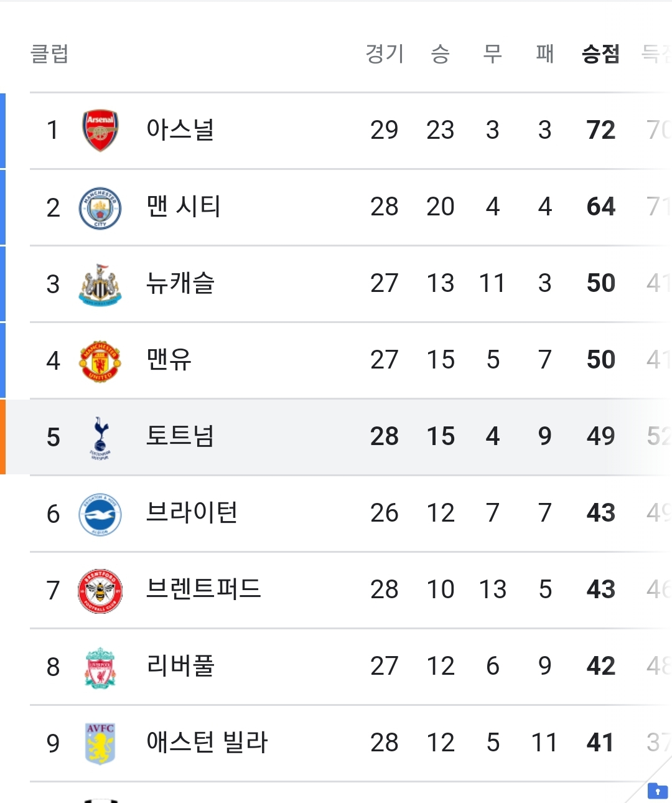672x803 pixels.
Task: Click the blue folder icon at the bottom corner
Action: (658, 791)
